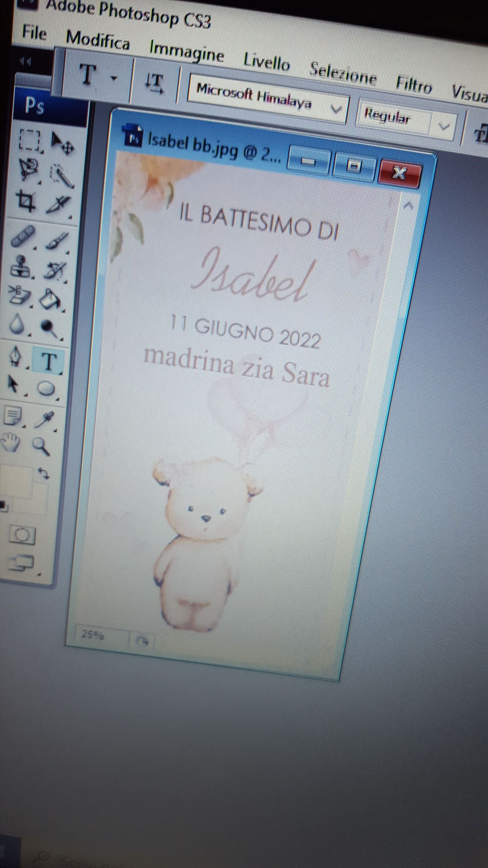This screenshot has height=868, width=488.
Task: Select the Slice tool
Action: (x=59, y=206)
